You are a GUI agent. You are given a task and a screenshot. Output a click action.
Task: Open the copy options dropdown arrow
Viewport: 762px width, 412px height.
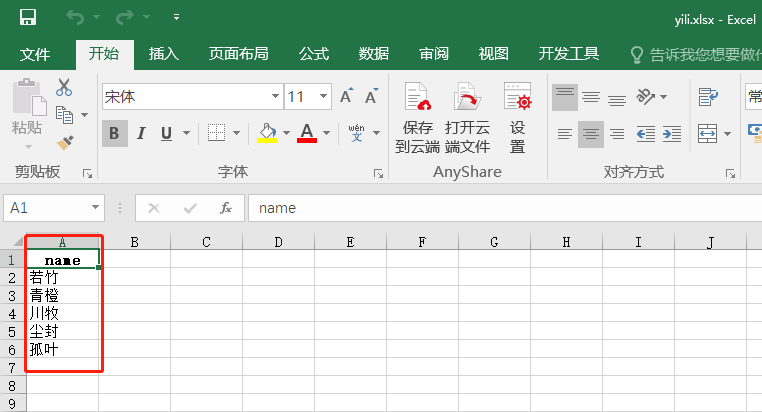tap(85, 115)
